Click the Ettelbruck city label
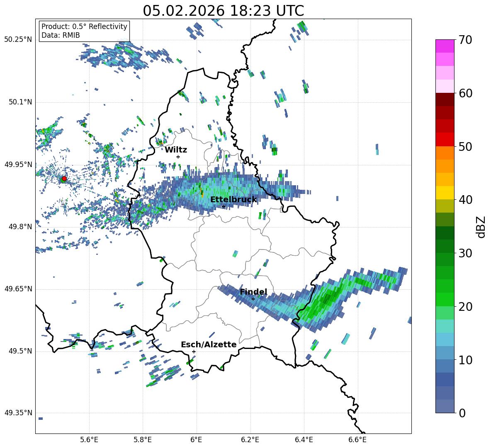Viewport: 491px width, 448px height. pos(233,200)
